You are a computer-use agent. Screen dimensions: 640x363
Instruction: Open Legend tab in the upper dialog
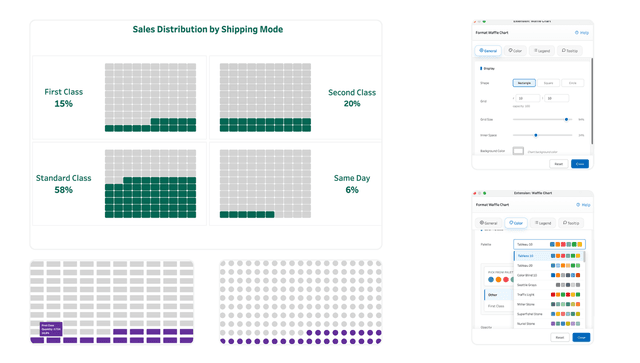[x=542, y=51]
